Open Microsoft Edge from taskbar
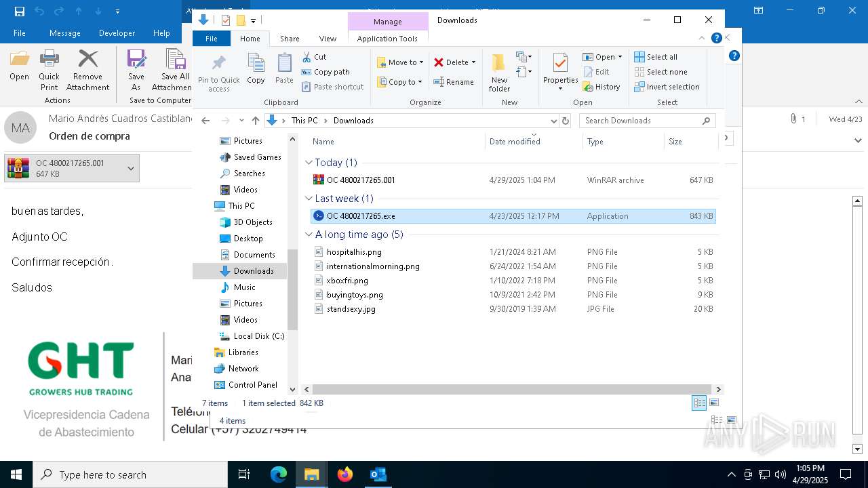The height and width of the screenshot is (488, 868). [x=279, y=474]
